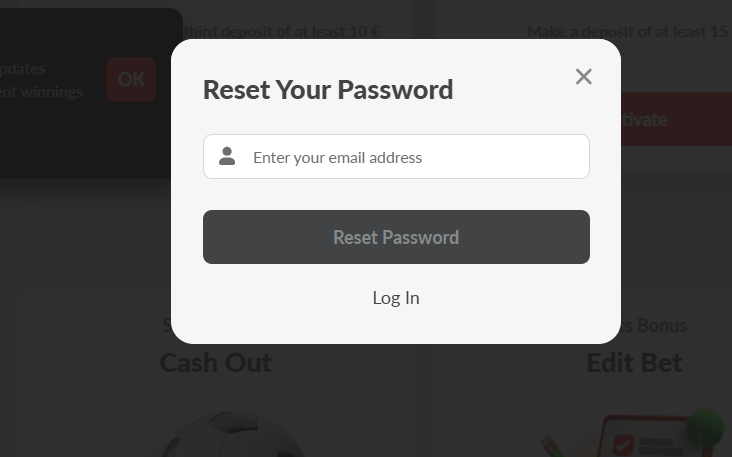Click the pencil graphic beside the bet slip
This screenshot has height=457, width=732.
point(552,447)
